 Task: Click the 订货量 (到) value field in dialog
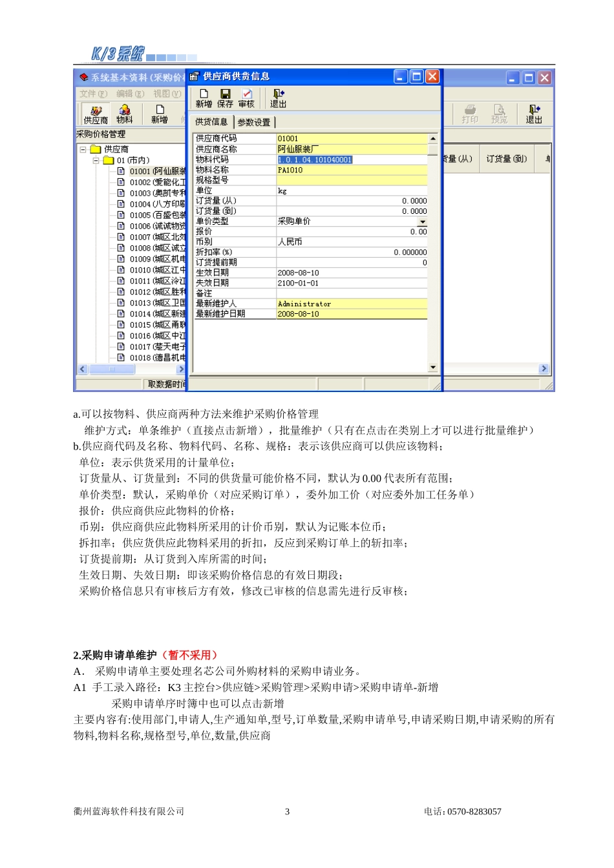tap(352, 211)
